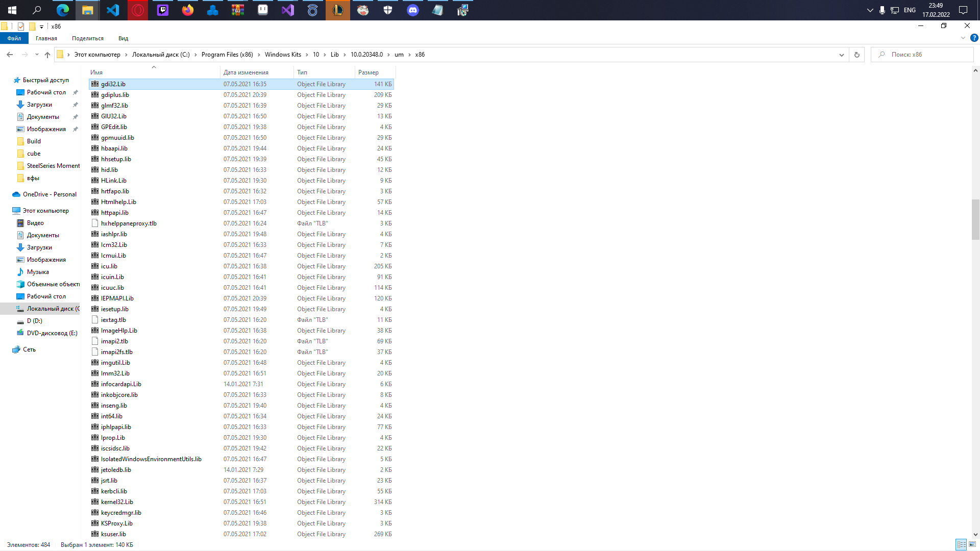This screenshot has width=980, height=551.
Task: Navigate to Program Files (x86) breadcrumb
Action: 227,55
